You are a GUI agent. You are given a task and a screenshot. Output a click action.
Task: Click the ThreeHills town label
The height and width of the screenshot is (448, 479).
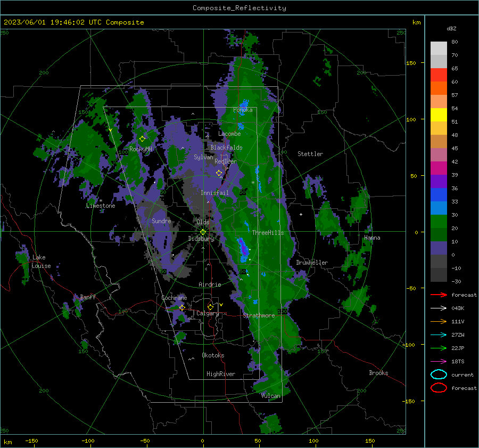tap(268, 233)
